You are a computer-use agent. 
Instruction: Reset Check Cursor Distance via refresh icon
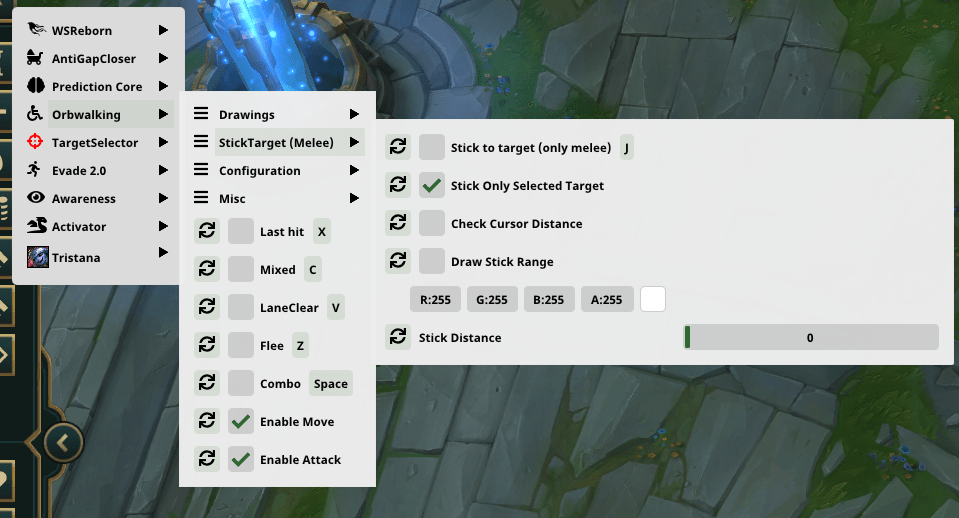point(398,223)
